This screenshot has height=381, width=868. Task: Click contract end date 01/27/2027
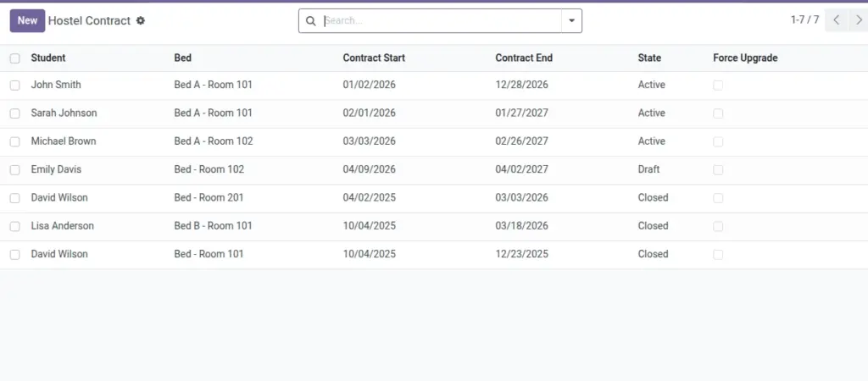(522, 113)
